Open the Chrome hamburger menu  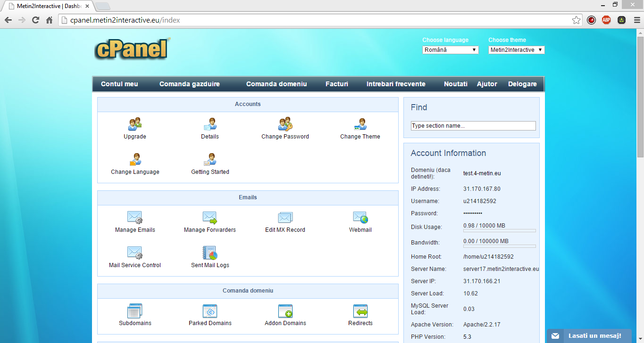tap(637, 20)
